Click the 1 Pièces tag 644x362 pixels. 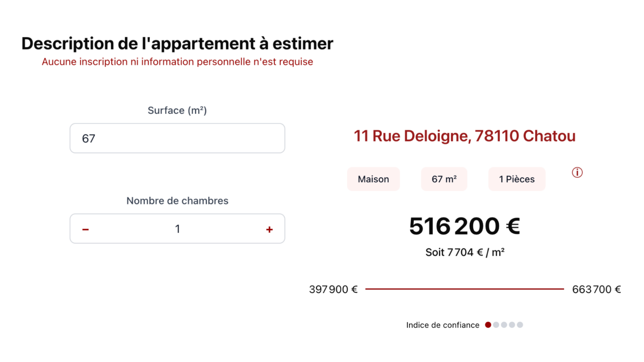(517, 179)
